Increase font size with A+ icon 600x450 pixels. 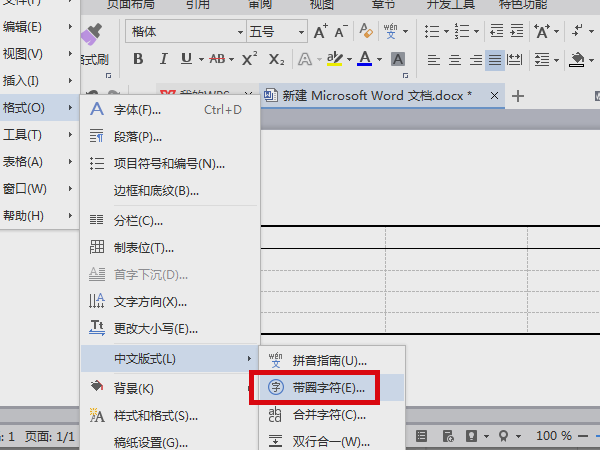[x=321, y=31]
